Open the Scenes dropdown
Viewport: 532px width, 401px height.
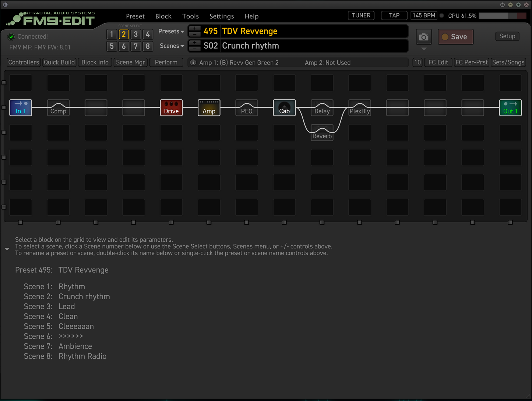(x=172, y=46)
